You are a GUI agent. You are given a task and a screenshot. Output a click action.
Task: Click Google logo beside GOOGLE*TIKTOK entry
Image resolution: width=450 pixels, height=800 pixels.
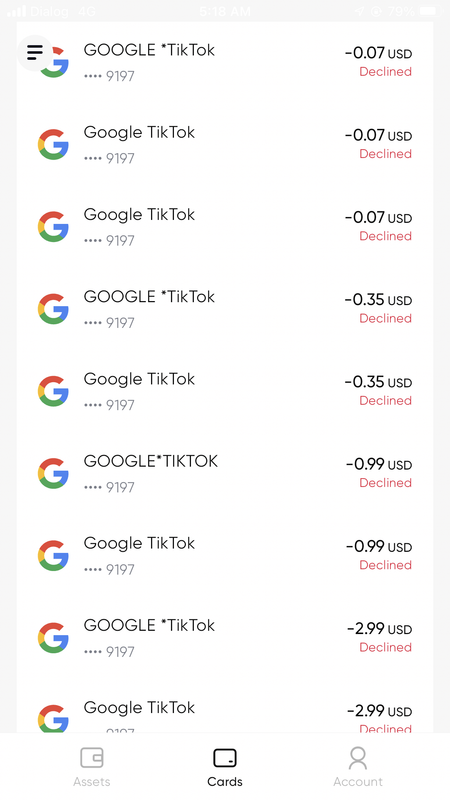point(53,473)
